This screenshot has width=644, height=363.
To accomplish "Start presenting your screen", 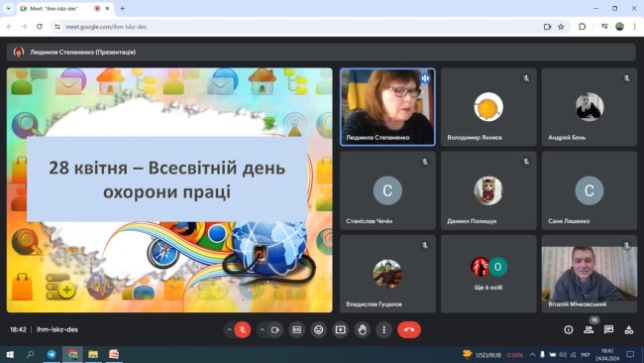I will 341,329.
